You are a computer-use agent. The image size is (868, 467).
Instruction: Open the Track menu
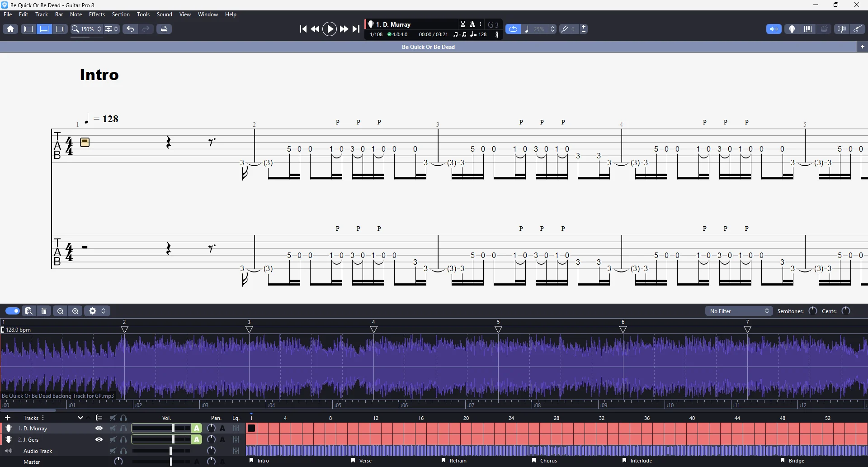[42, 14]
